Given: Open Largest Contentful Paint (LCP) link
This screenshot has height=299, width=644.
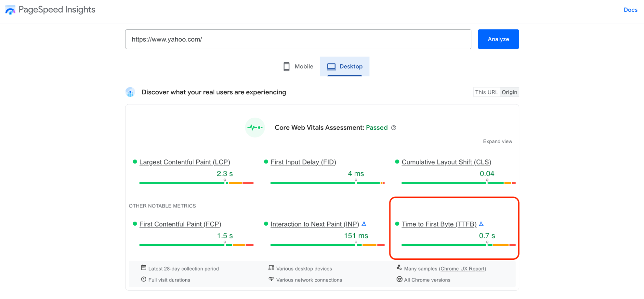Looking at the screenshot, I should pyautogui.click(x=185, y=162).
